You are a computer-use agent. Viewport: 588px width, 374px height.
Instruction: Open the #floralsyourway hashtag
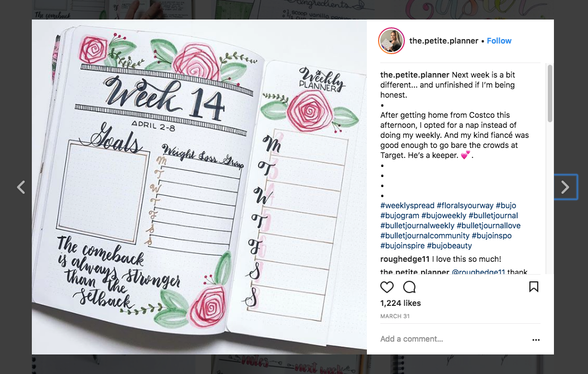pos(465,205)
